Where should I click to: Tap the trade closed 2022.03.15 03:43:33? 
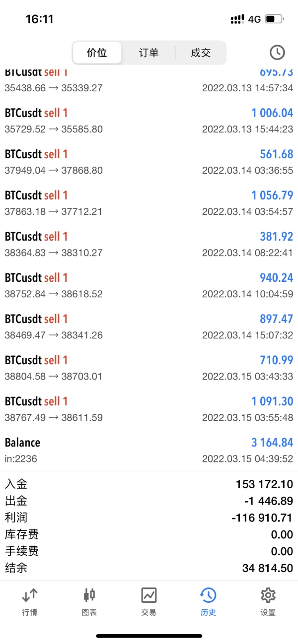click(x=149, y=368)
